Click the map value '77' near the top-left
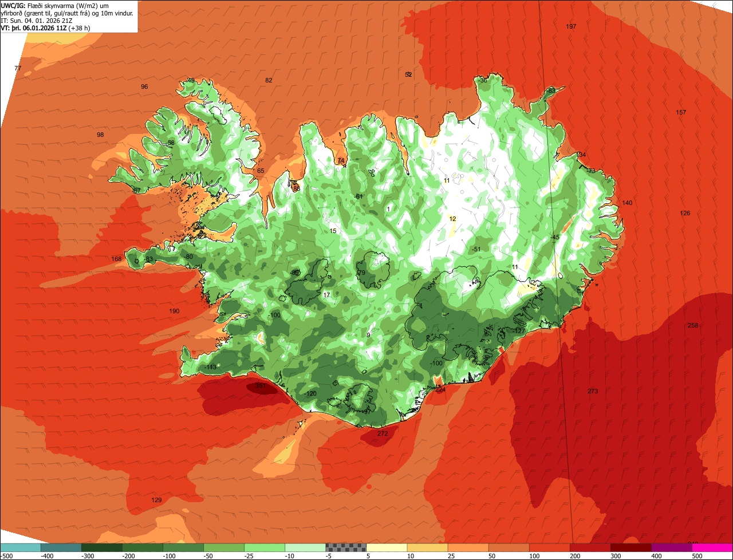The height and width of the screenshot is (560, 733). pyautogui.click(x=18, y=68)
